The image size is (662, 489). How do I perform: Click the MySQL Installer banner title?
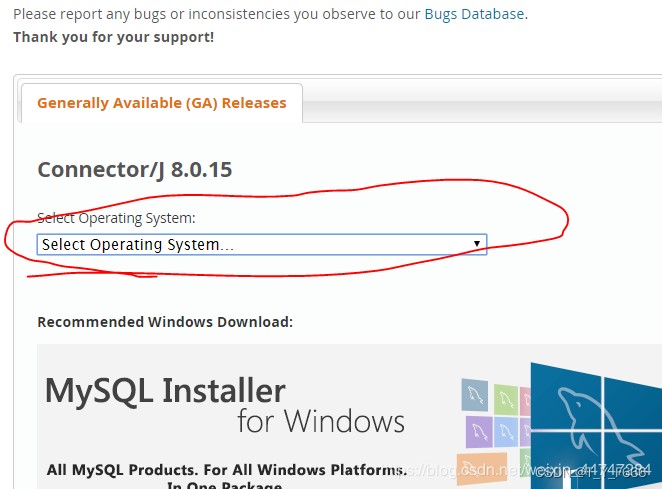click(165, 389)
